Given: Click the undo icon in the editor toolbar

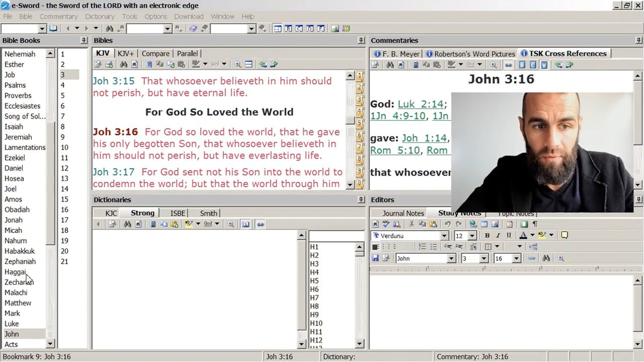Looking at the screenshot, I should (x=448, y=223).
